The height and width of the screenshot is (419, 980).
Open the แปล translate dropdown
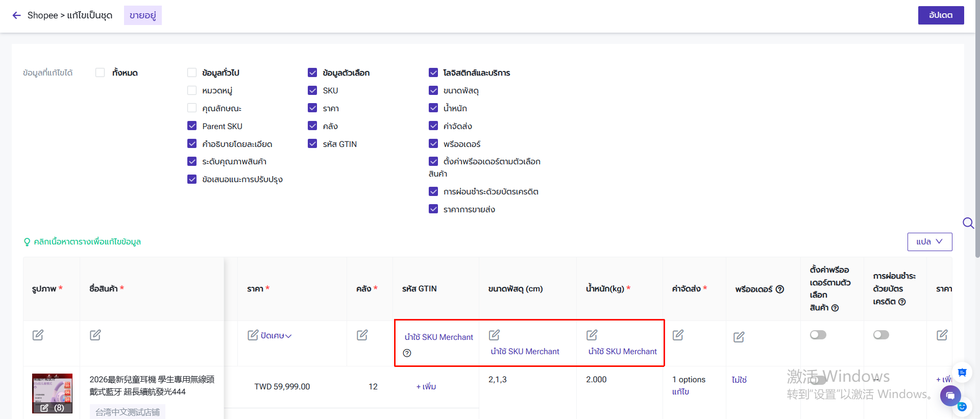coord(929,242)
